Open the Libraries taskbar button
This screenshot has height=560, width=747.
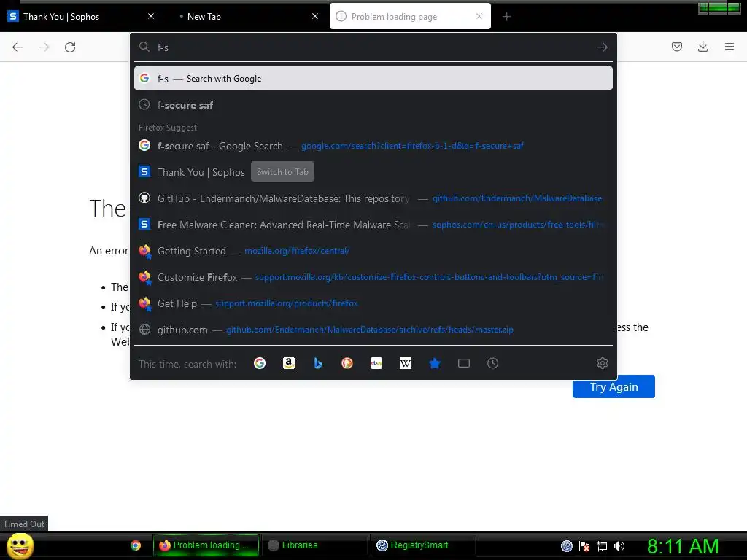tap(314, 545)
